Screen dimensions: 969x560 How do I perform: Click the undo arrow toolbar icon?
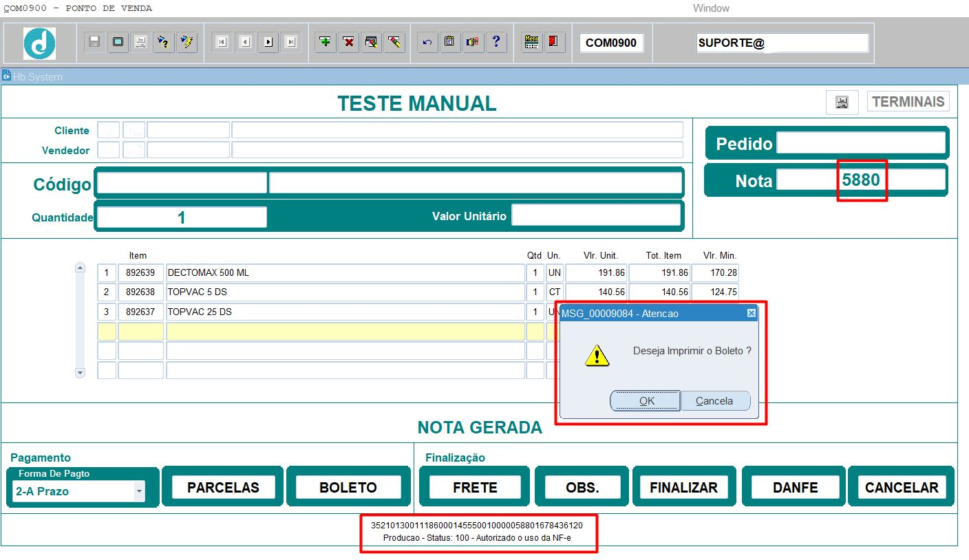click(427, 43)
